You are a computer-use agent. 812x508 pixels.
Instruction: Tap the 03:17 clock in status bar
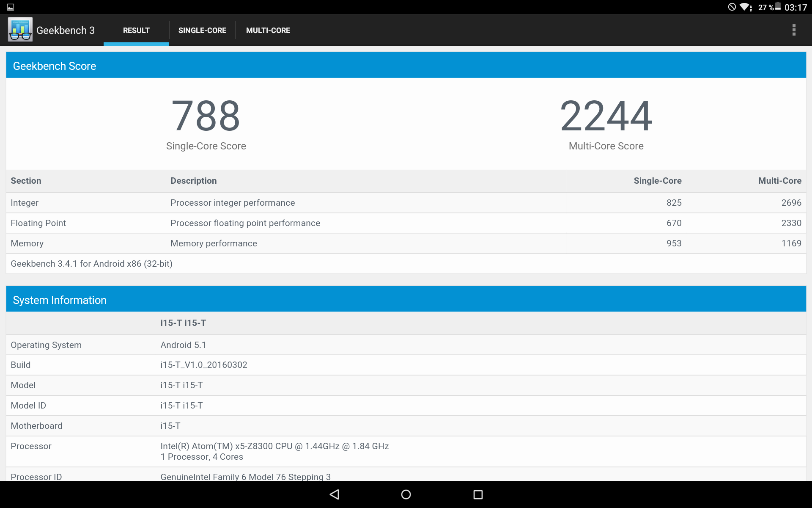pyautogui.click(x=796, y=8)
